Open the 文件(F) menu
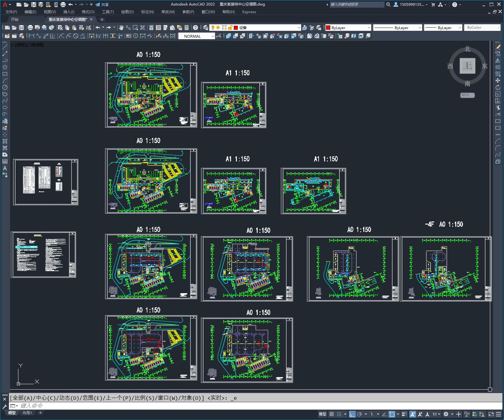Viewport: 504px width, 420px height. 11,12
